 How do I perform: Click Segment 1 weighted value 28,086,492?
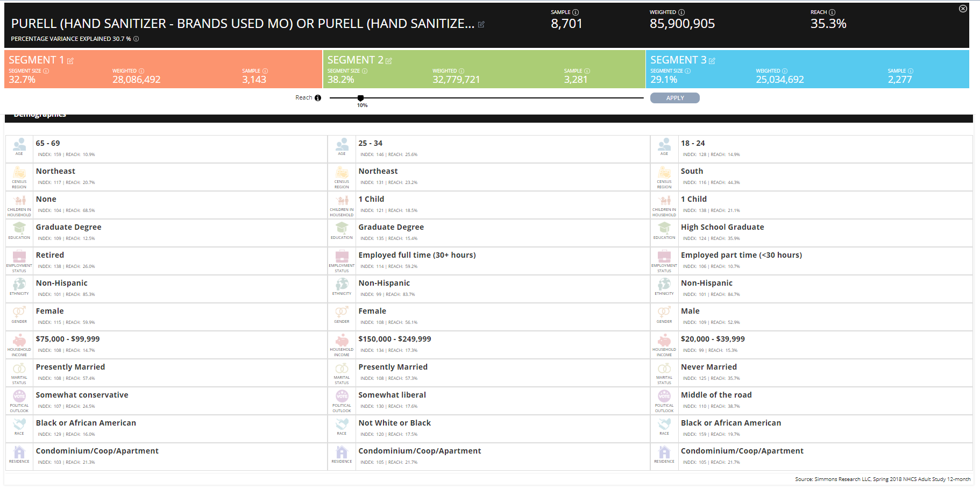click(x=136, y=80)
